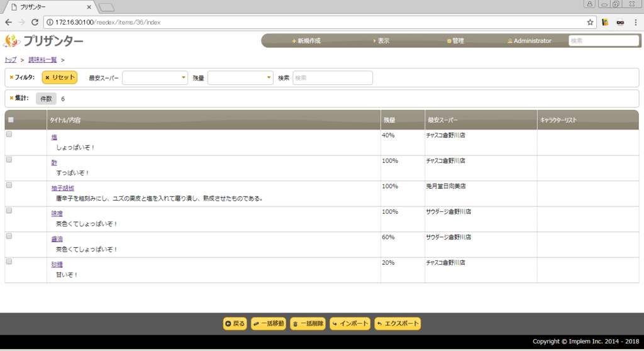The width and height of the screenshot is (644, 351).
Task: Open the 調味料一覧 breadcrumb link
Action: (x=42, y=60)
